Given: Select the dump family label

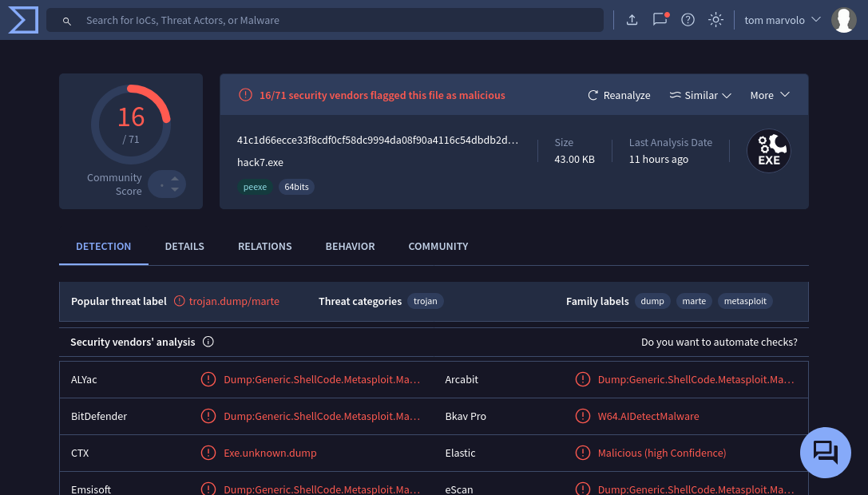Looking at the screenshot, I should pos(652,301).
